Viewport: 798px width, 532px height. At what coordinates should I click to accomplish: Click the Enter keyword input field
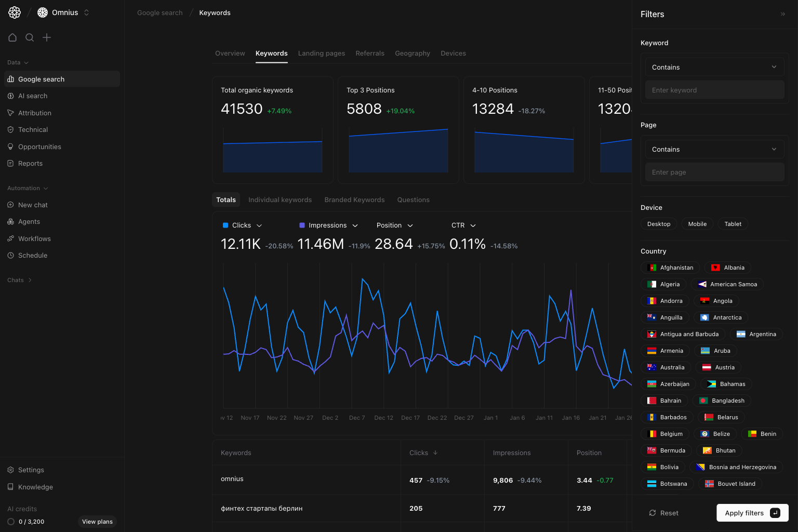pyautogui.click(x=714, y=89)
